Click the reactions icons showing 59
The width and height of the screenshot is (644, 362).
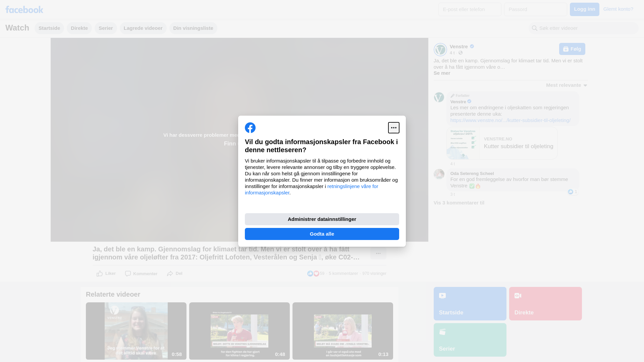[x=313, y=274]
